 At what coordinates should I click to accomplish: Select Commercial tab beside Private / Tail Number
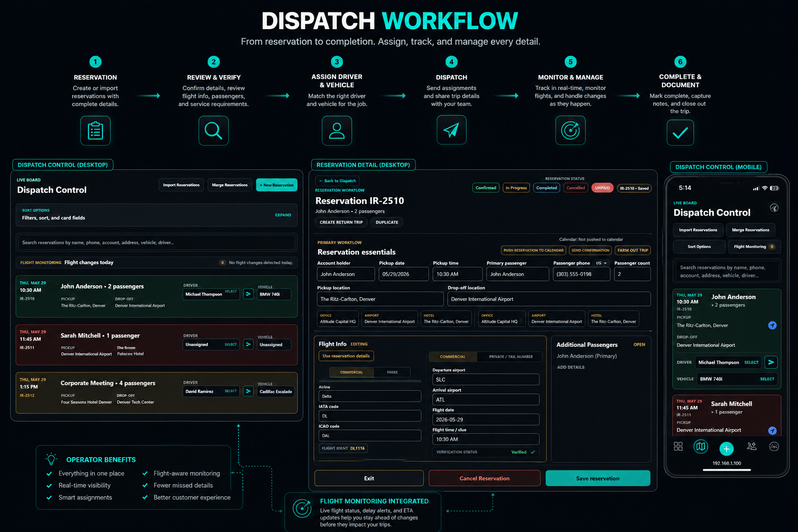pos(453,357)
